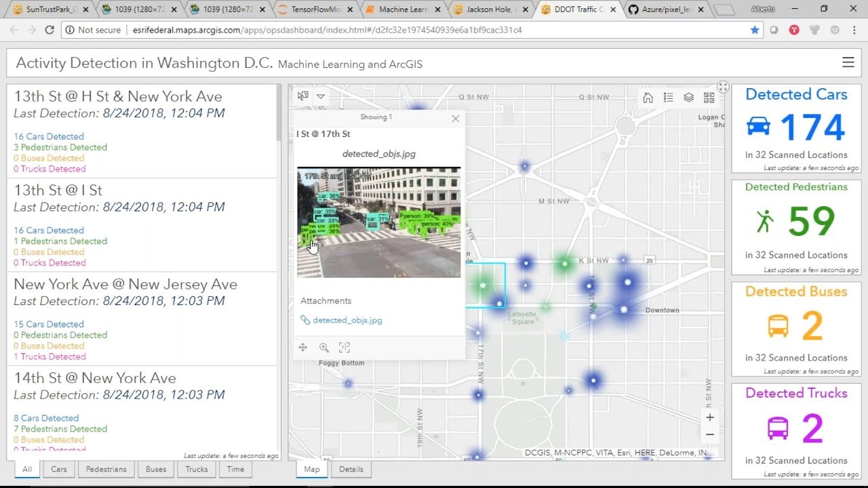Click the '15 Cars Detected' text
This screenshot has width=868, height=488.
point(49,324)
